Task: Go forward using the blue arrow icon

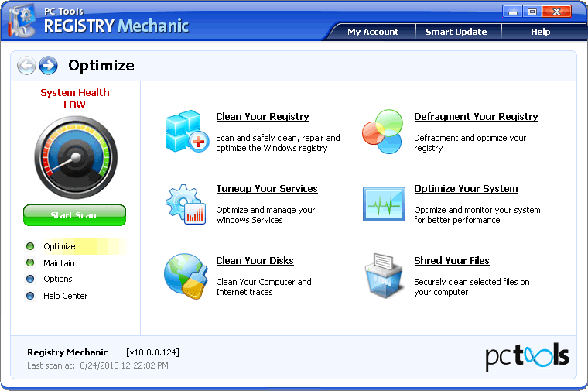Action: [48, 66]
